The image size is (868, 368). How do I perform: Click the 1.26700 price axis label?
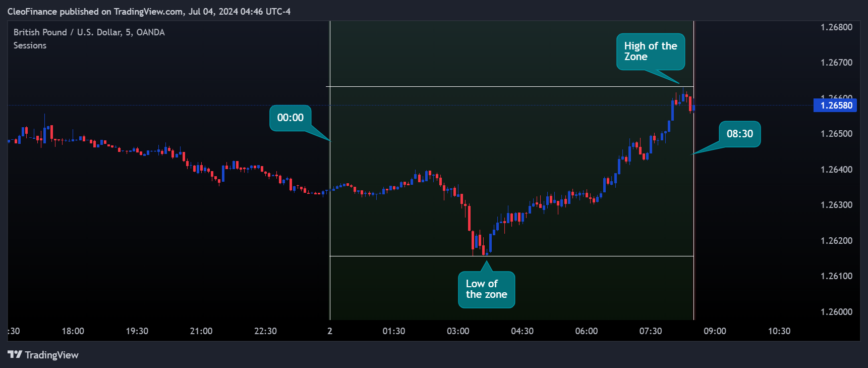point(836,63)
